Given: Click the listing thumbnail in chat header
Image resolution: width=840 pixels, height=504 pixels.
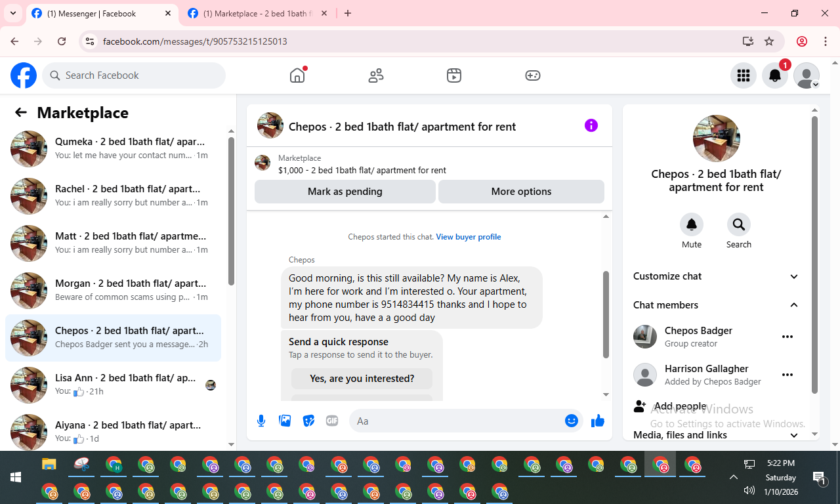Looking at the screenshot, I should coord(270,125).
